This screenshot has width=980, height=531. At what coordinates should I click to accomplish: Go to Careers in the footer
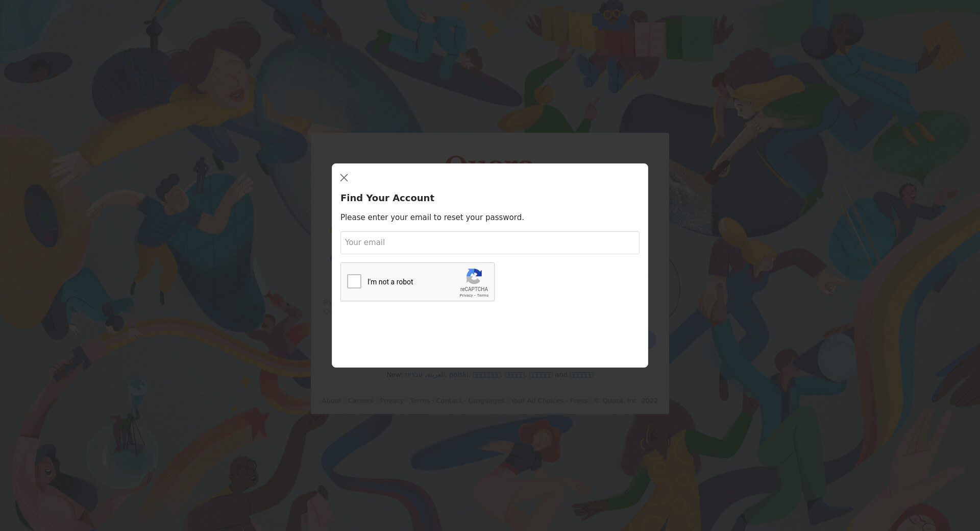360,401
